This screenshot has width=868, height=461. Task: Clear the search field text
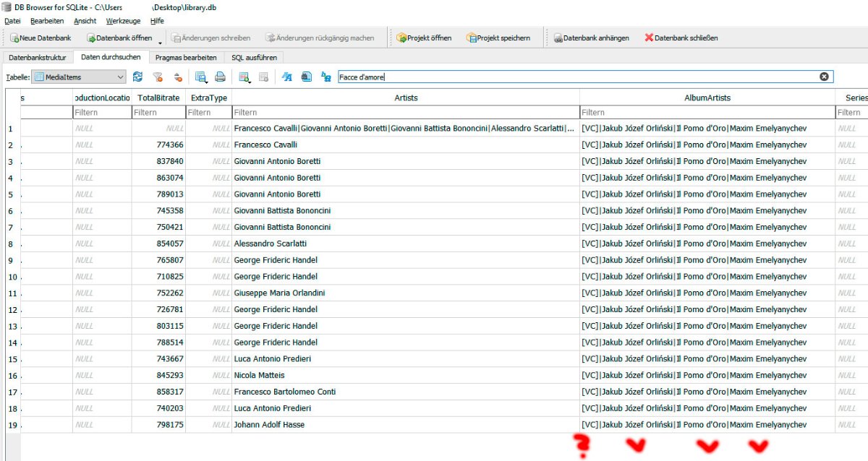(824, 77)
